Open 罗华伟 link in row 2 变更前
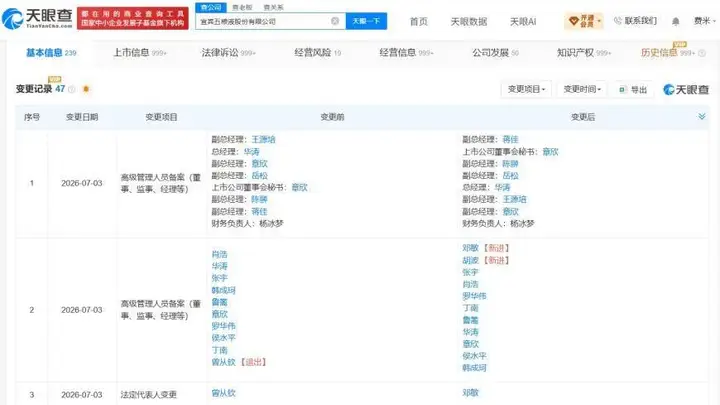 pyautogui.click(x=223, y=326)
